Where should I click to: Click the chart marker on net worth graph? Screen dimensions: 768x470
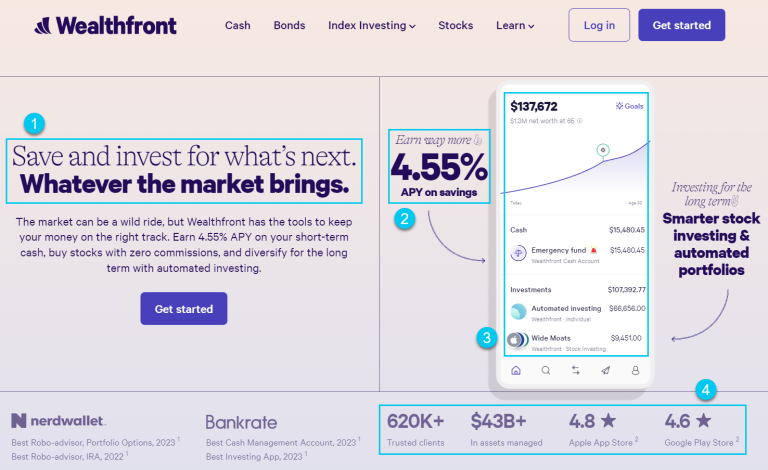point(603,150)
